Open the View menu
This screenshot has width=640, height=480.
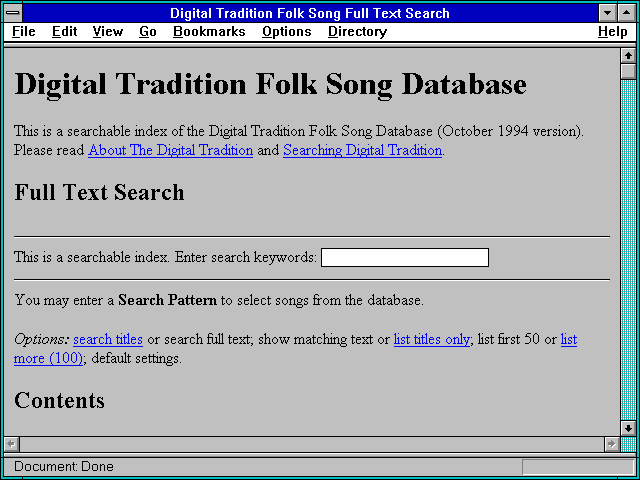click(108, 32)
